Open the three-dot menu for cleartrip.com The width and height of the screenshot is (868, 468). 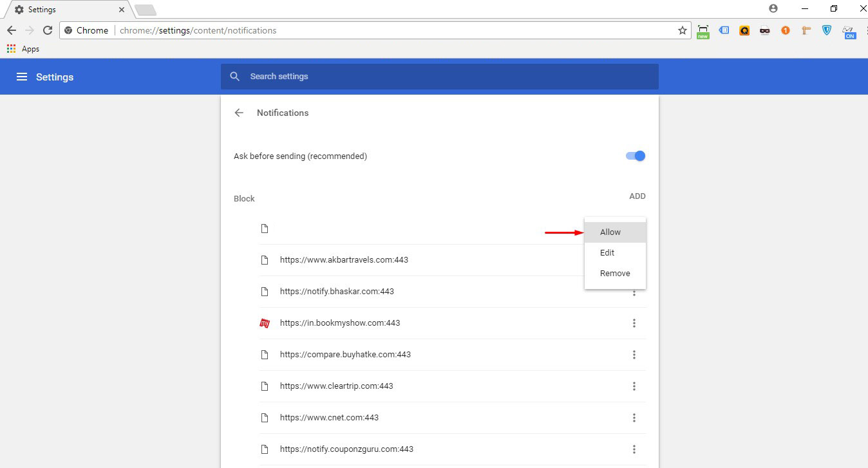click(x=634, y=386)
